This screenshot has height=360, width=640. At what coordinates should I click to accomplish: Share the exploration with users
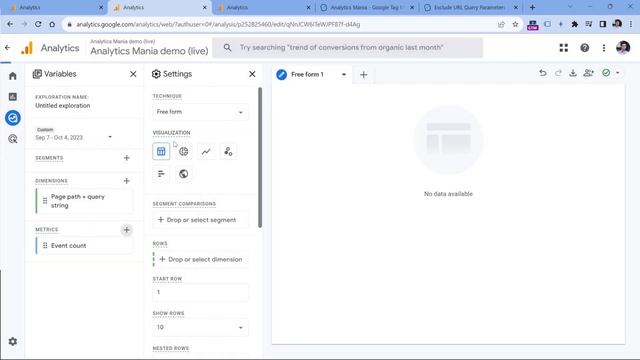pyautogui.click(x=589, y=73)
